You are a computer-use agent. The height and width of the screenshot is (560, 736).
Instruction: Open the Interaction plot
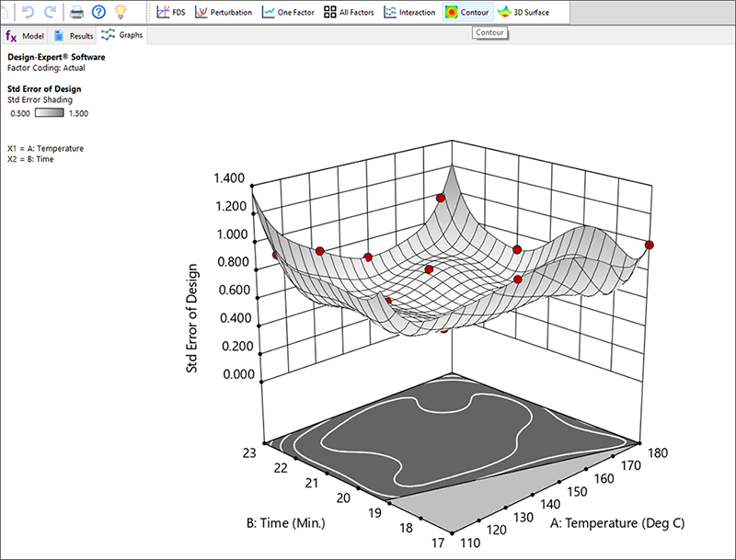pyautogui.click(x=409, y=13)
